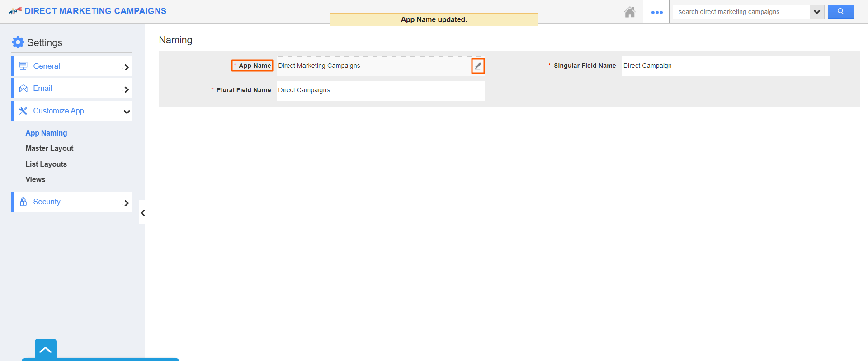Open the Views page
The height and width of the screenshot is (361, 868).
35,179
